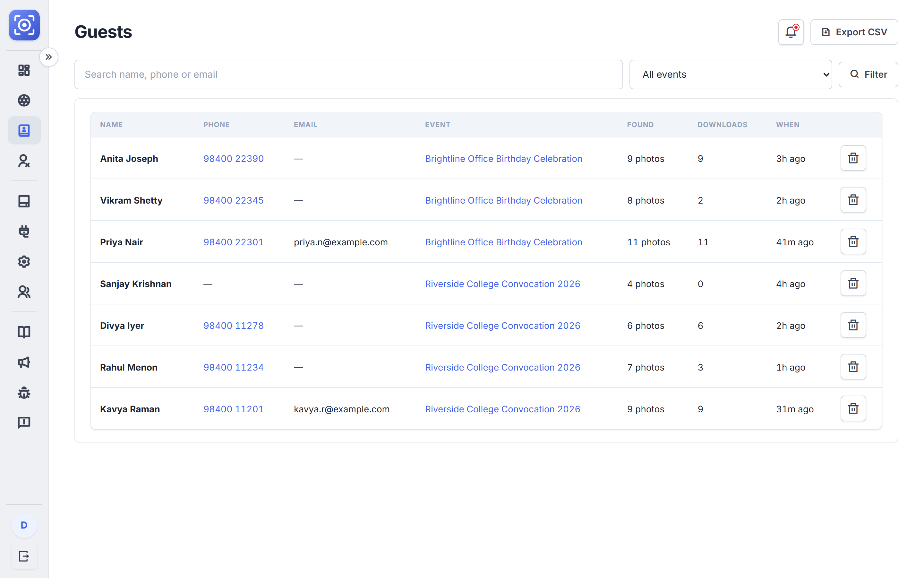Click email kavya.r@example.com
The image size is (924, 578).
342,409
